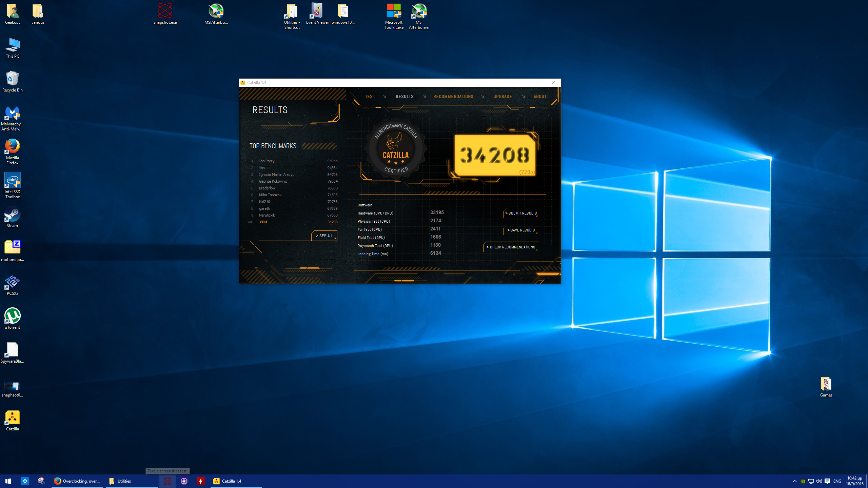Select the SpywareBla... shortcut icon
The width and height of the screenshot is (868, 488).
point(13,353)
